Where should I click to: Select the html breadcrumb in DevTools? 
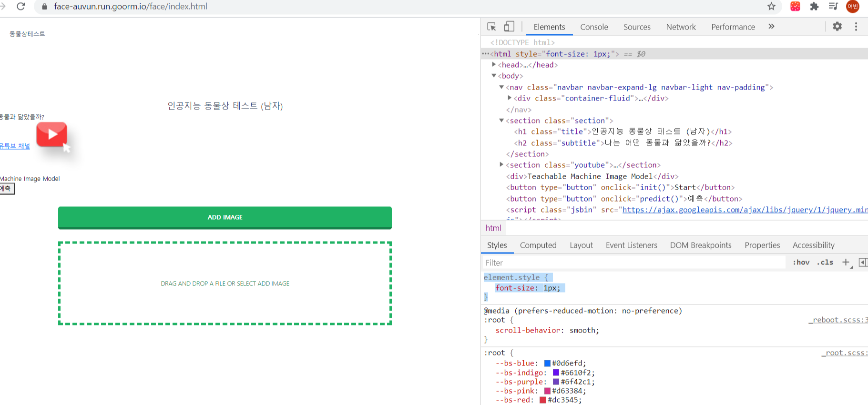click(493, 228)
